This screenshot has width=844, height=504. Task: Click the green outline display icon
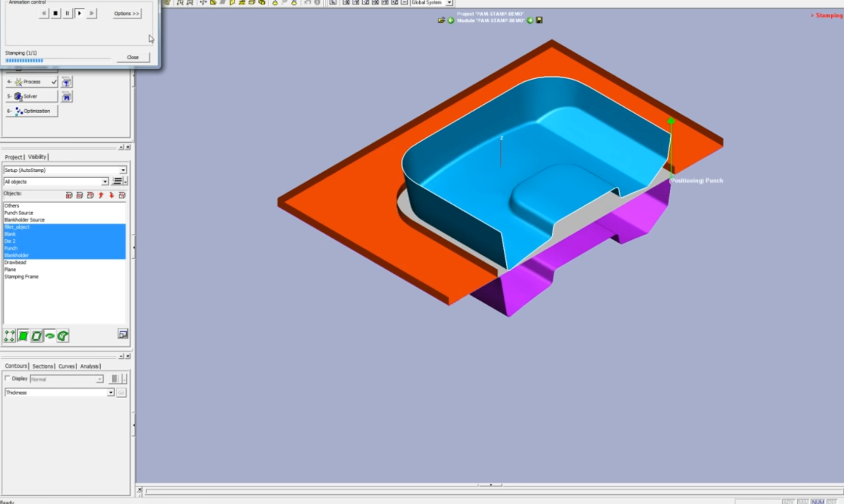[36, 336]
